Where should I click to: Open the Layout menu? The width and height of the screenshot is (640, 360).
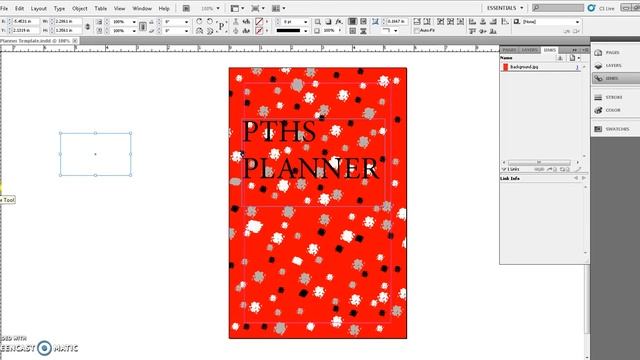tap(39, 8)
